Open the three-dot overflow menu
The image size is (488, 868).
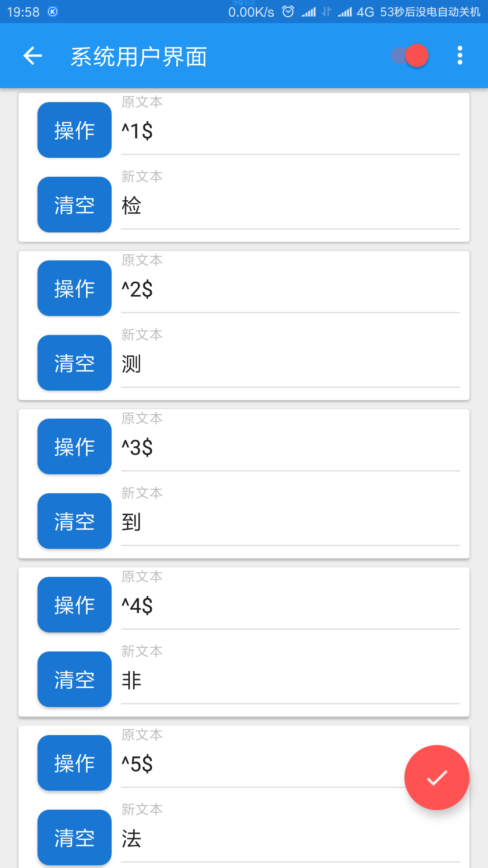[x=460, y=56]
